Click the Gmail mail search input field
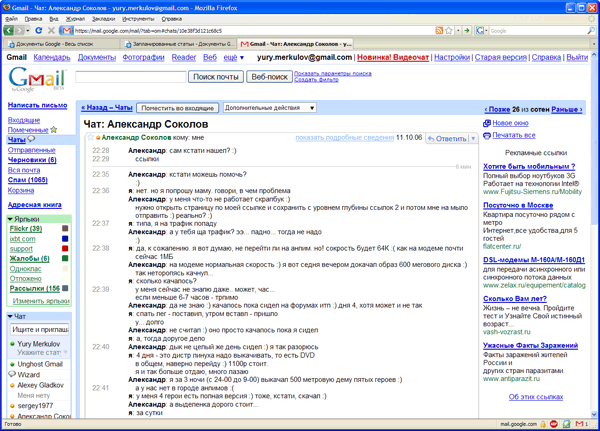 131,77
